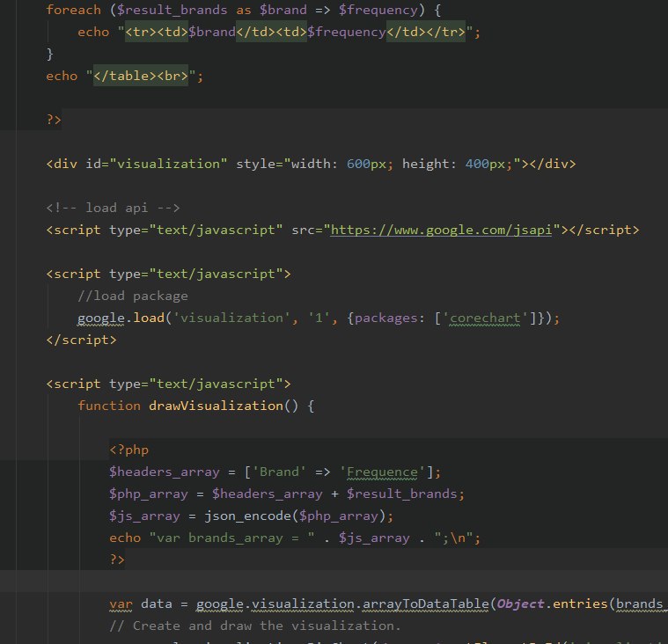Click the <!-- load api --> comment
Image resolution: width=668 pixels, height=644 pixels.
pos(113,208)
